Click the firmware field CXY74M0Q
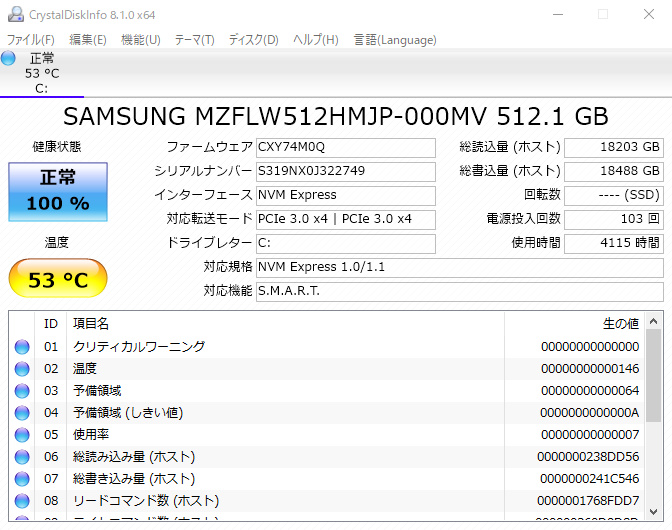672x530 pixels. [346, 147]
